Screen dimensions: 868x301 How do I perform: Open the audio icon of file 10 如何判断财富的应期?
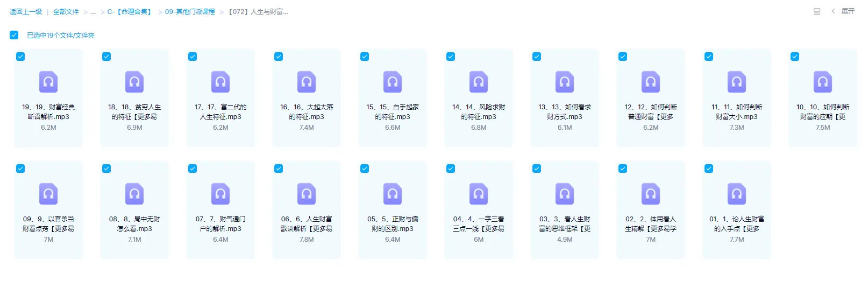tap(823, 82)
